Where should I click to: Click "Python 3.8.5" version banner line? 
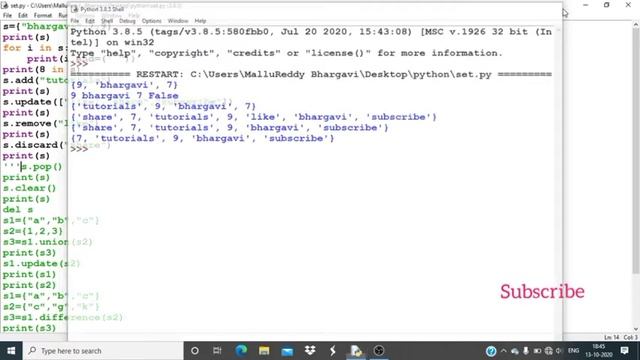coord(311,32)
